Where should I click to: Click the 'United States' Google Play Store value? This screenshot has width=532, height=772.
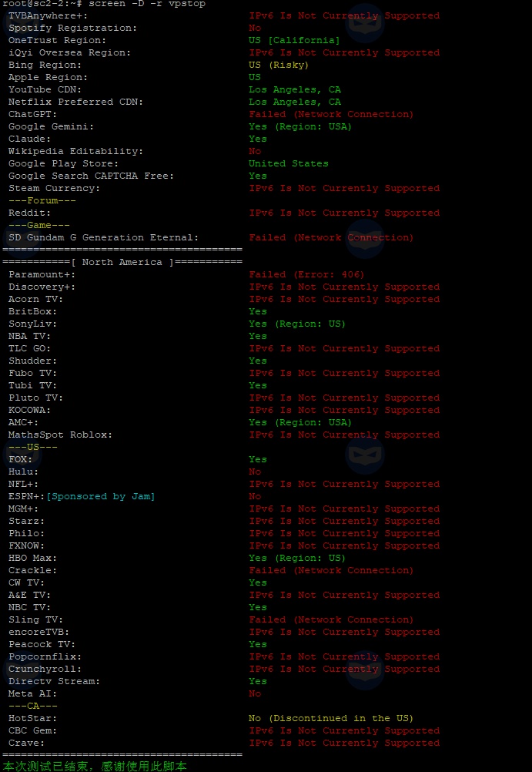pyautogui.click(x=288, y=163)
